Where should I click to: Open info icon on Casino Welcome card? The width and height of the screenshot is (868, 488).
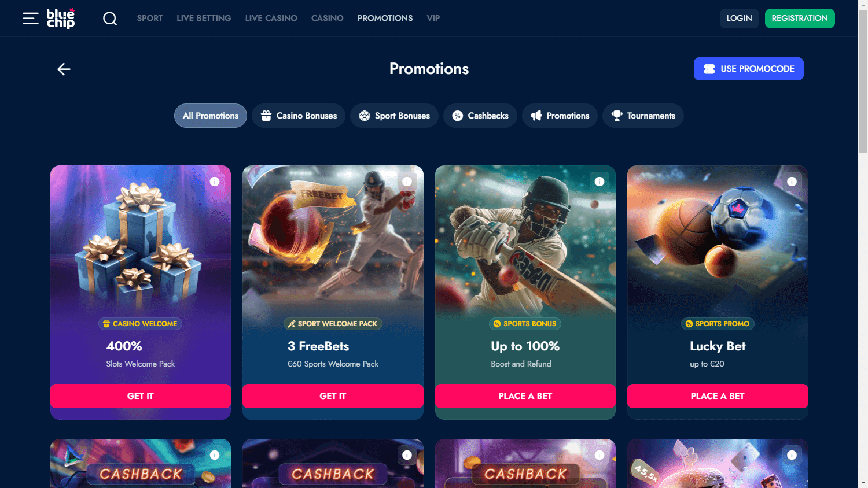point(215,182)
